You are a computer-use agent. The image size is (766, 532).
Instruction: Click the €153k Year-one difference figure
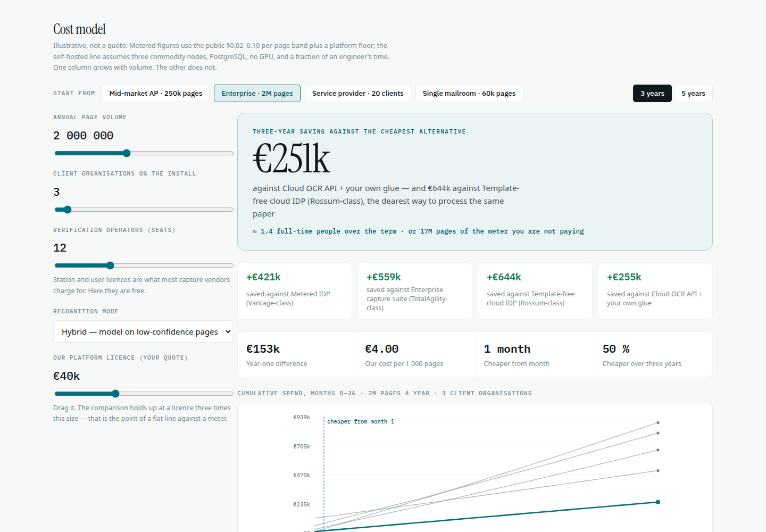click(x=263, y=349)
